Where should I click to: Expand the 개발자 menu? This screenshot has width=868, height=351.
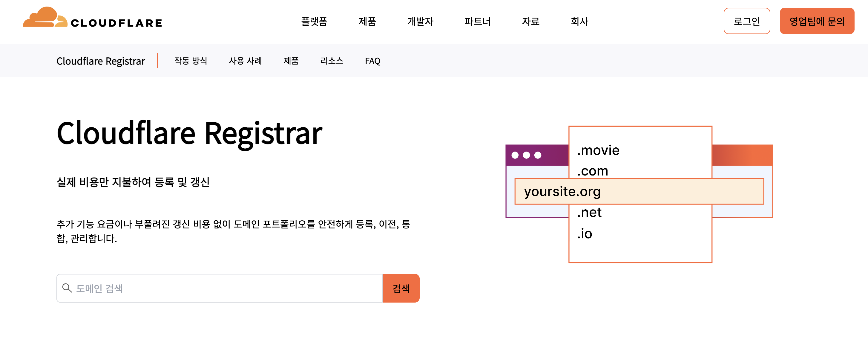coord(420,22)
